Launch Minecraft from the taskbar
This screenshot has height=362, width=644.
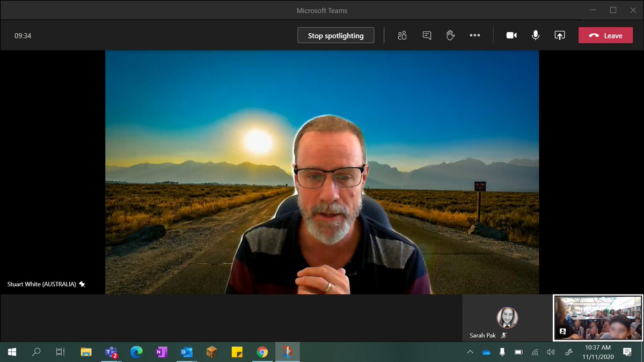coord(211,352)
